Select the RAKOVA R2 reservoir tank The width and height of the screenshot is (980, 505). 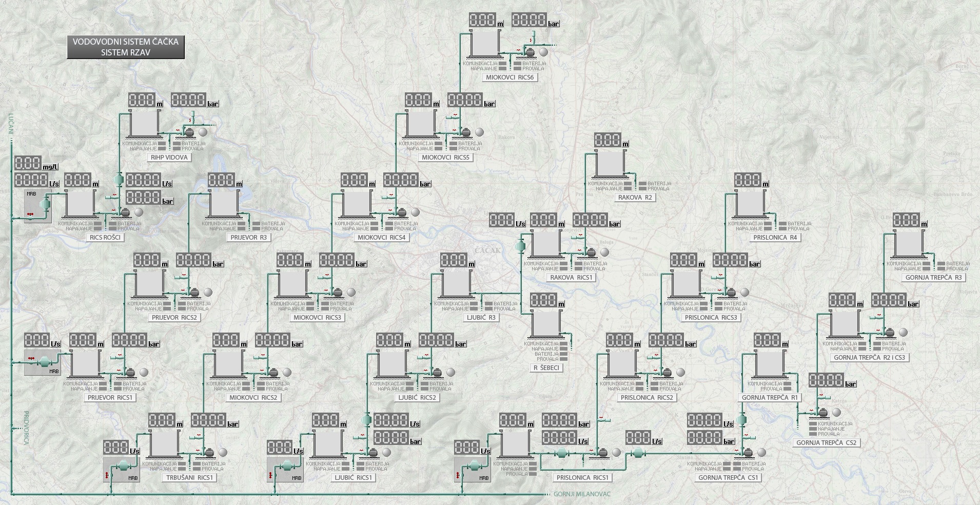click(x=609, y=164)
